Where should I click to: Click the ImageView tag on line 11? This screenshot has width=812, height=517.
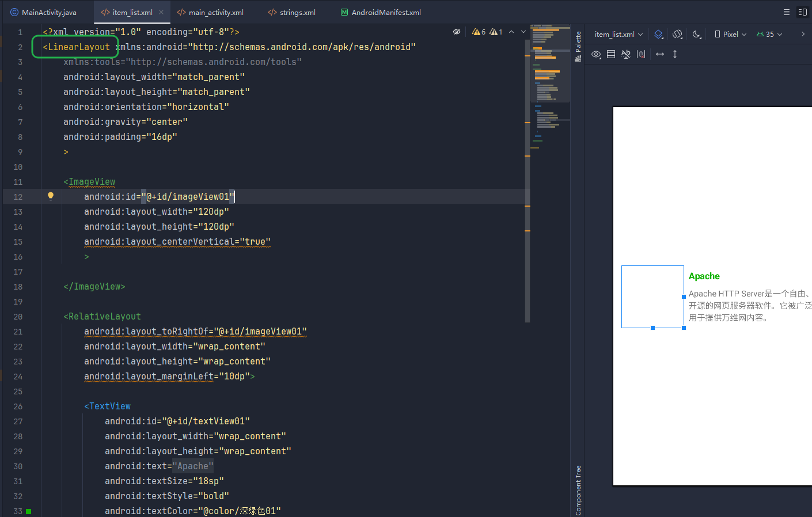[x=89, y=182]
